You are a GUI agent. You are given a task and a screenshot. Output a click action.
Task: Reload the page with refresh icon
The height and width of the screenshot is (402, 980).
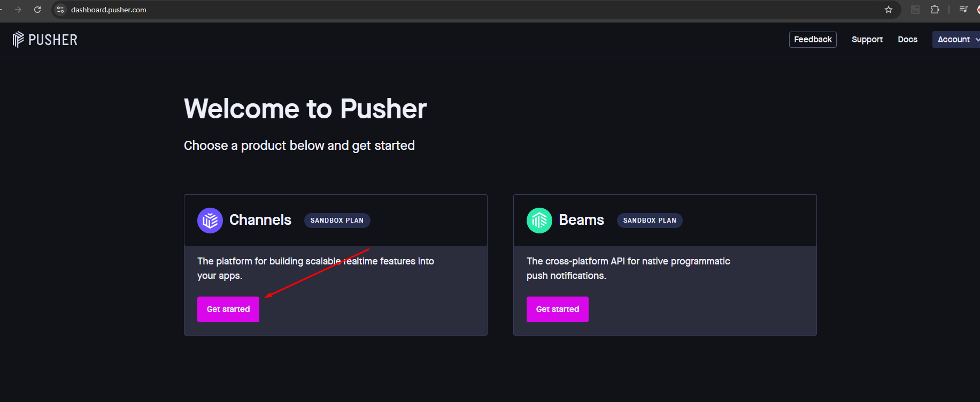click(37, 10)
